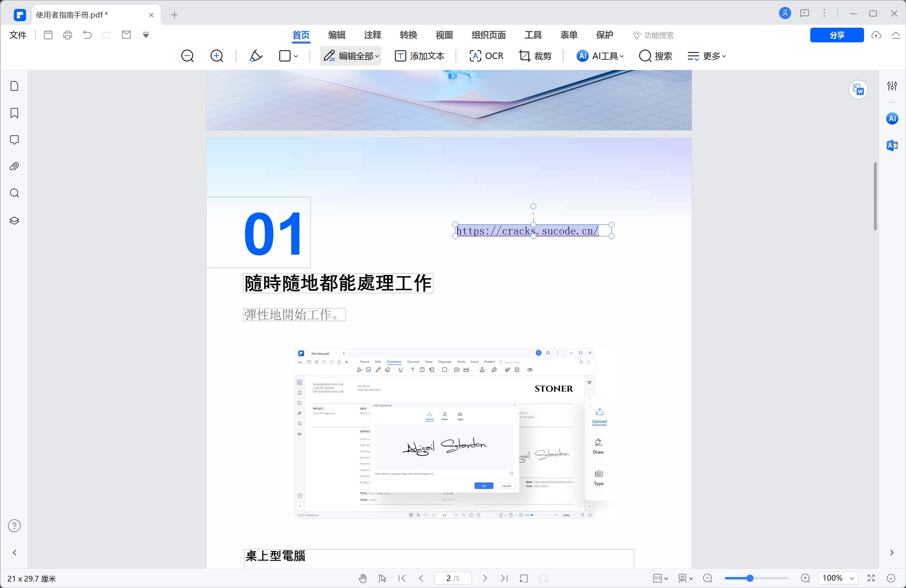
Task: Run OCR on the document
Action: pos(486,56)
